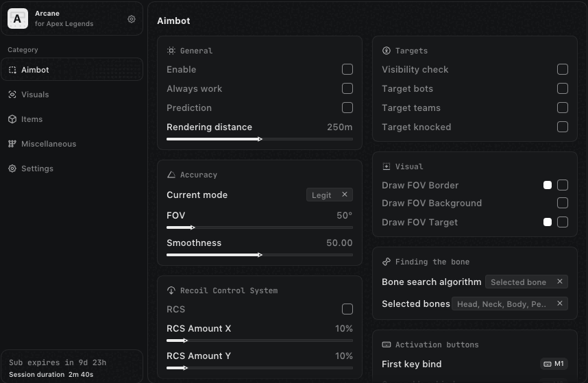Click the RCS Amount Y slider

tap(260, 368)
